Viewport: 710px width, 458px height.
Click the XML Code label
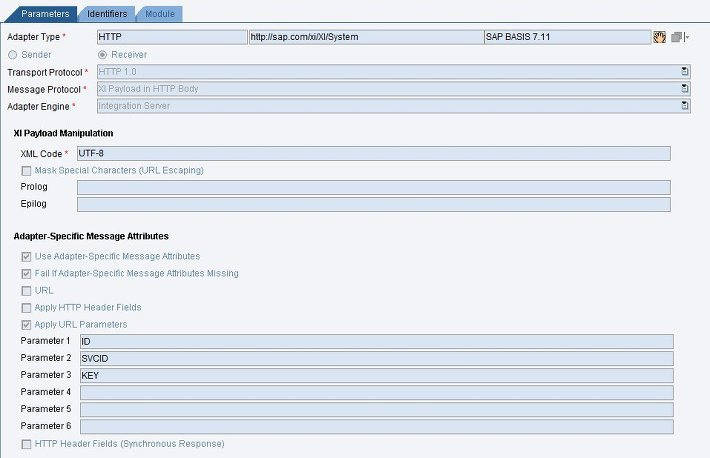pyautogui.click(x=41, y=154)
